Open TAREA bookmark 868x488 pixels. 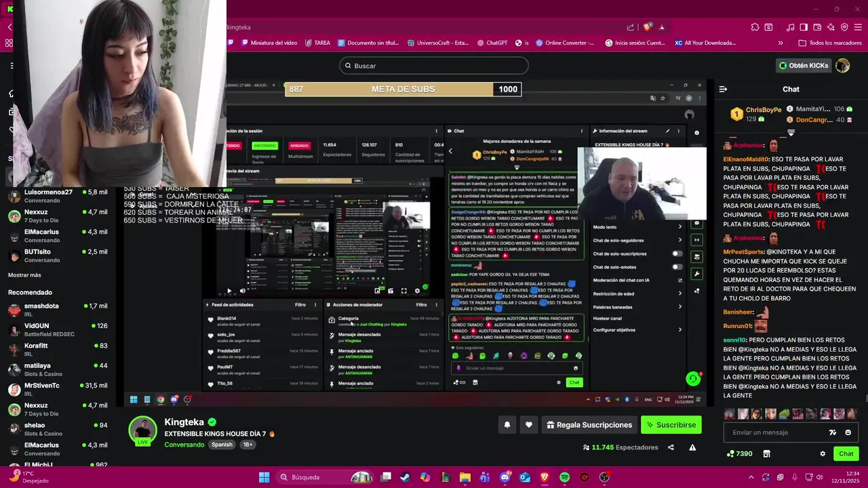coord(317,43)
